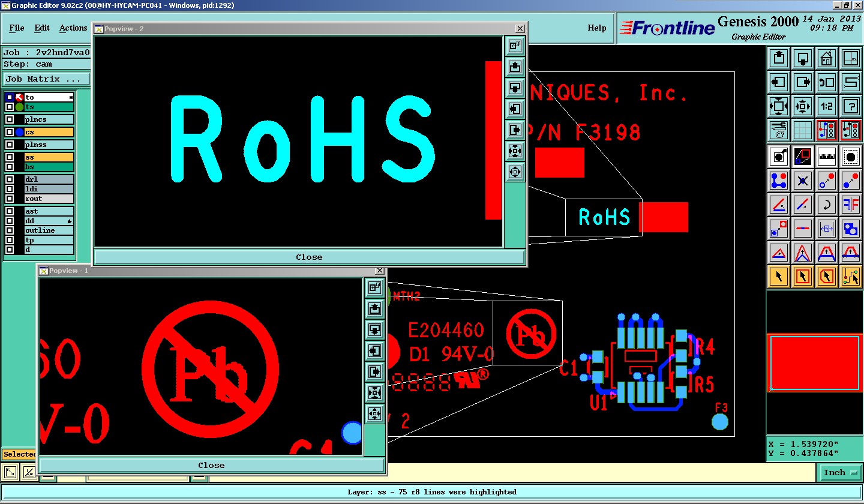
Task: Open the Edit menu
Action: pos(42,28)
